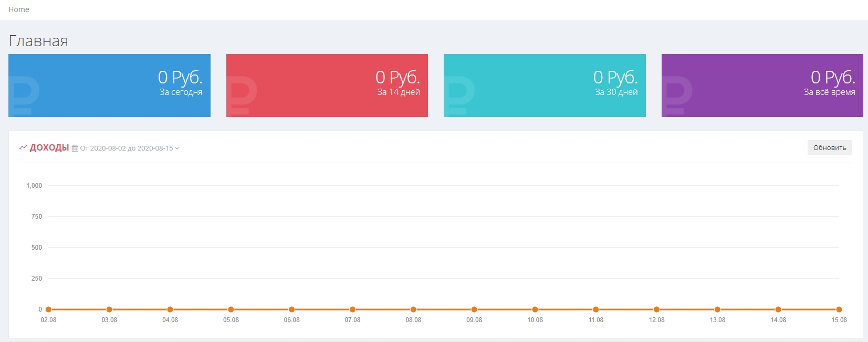Click the Доходы chart heading
The height and width of the screenshot is (342, 868).
[49, 147]
